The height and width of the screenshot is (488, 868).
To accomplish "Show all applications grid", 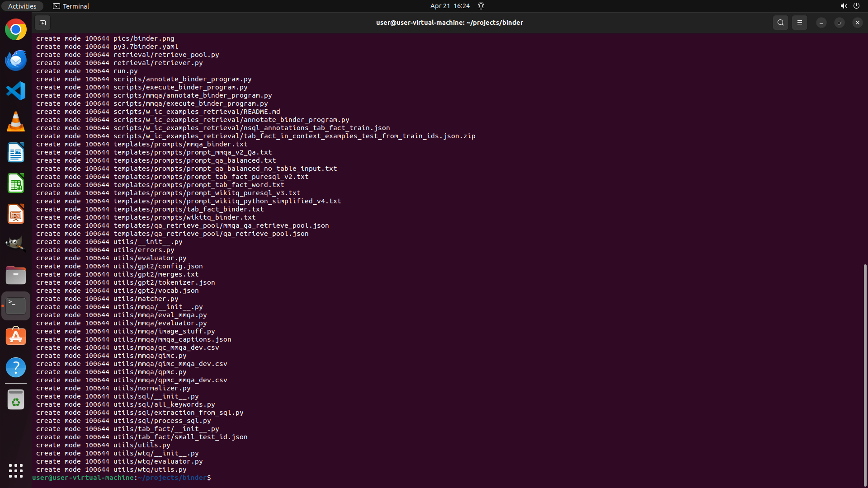I will (x=16, y=470).
